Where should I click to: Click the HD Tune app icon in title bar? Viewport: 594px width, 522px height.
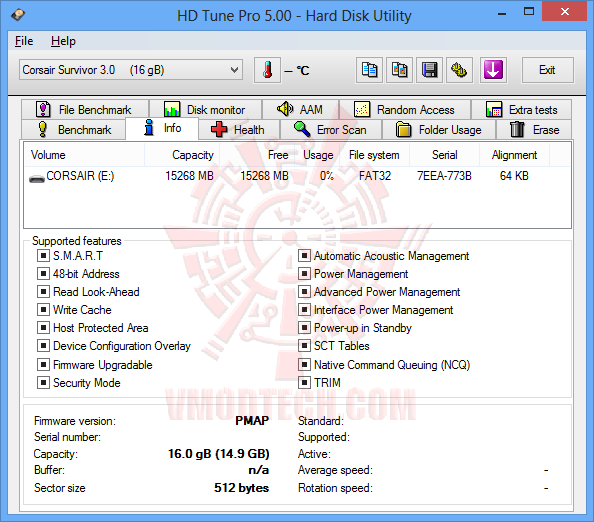click(17, 15)
